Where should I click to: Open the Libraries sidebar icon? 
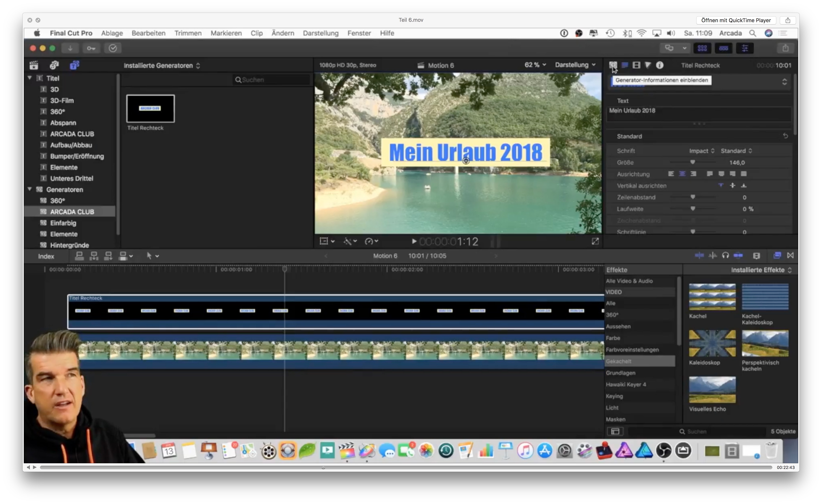pyautogui.click(x=34, y=65)
